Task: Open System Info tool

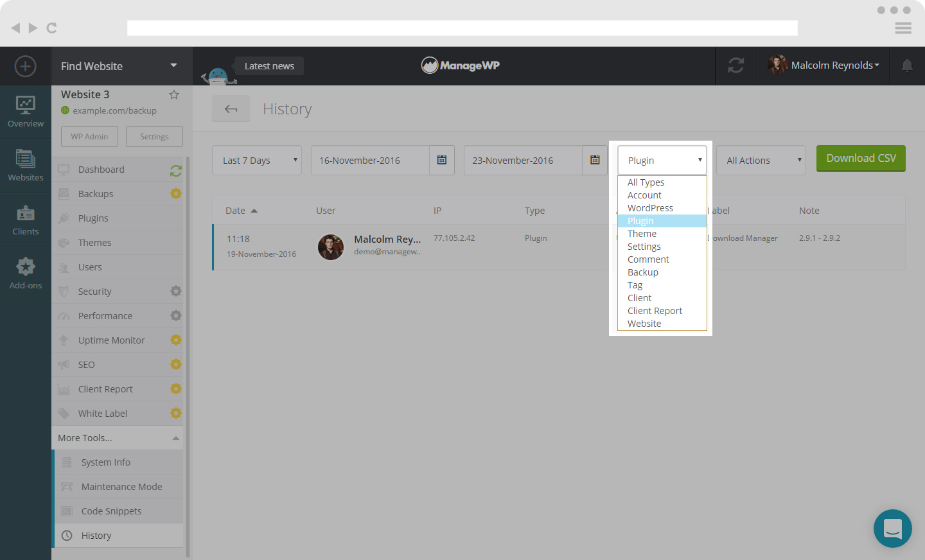Action: pos(119,462)
